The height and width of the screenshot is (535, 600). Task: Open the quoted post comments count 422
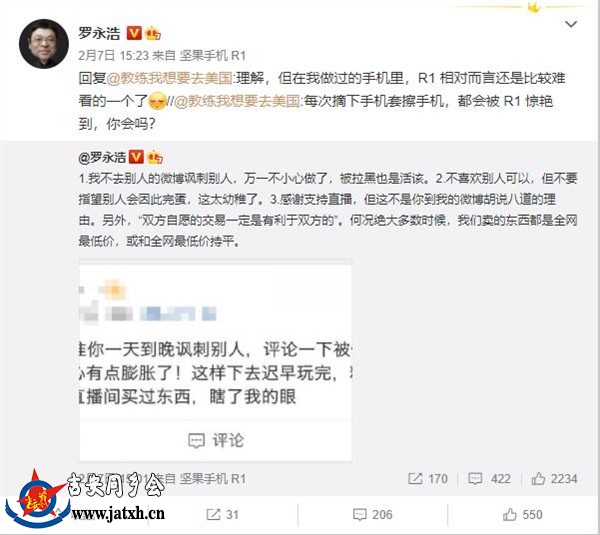click(489, 478)
